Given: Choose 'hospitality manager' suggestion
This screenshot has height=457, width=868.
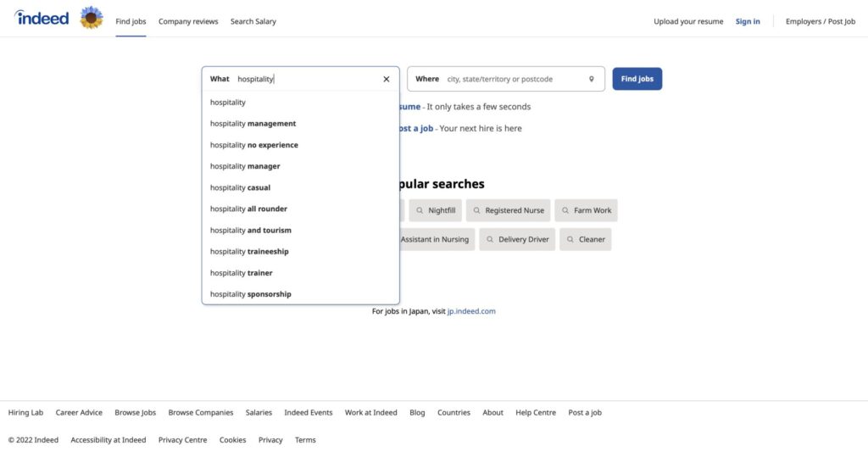Looking at the screenshot, I should pos(301,166).
